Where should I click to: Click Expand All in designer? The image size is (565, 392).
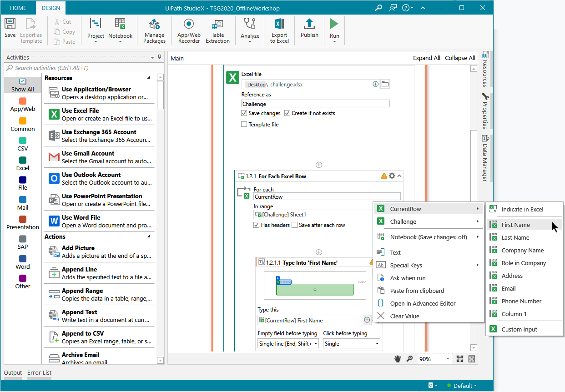pos(427,58)
